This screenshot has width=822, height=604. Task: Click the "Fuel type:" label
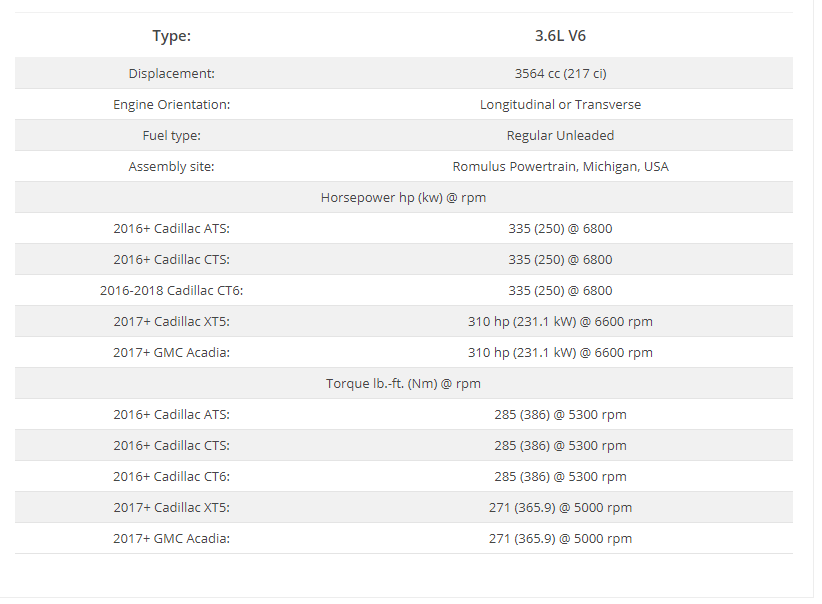171,135
